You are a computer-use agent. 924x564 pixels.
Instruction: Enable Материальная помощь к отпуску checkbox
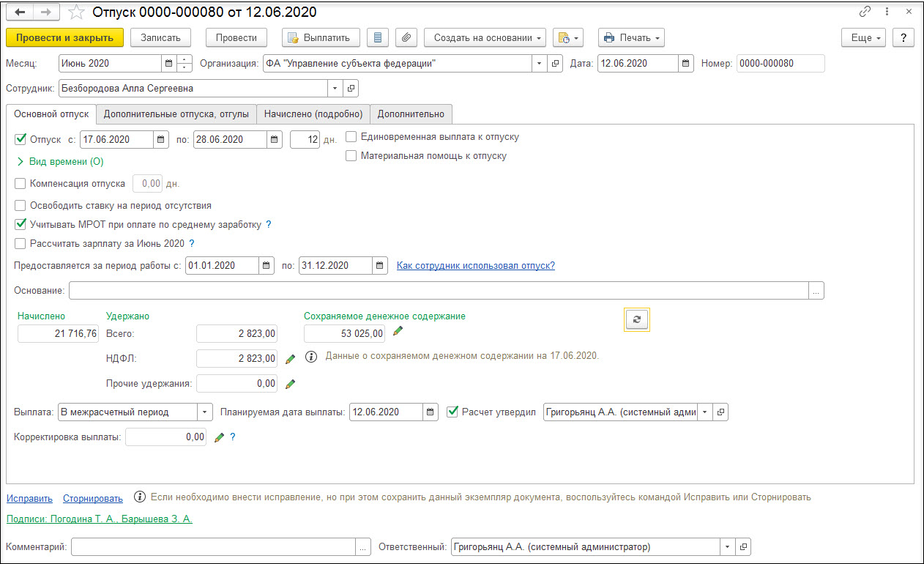[x=351, y=155]
